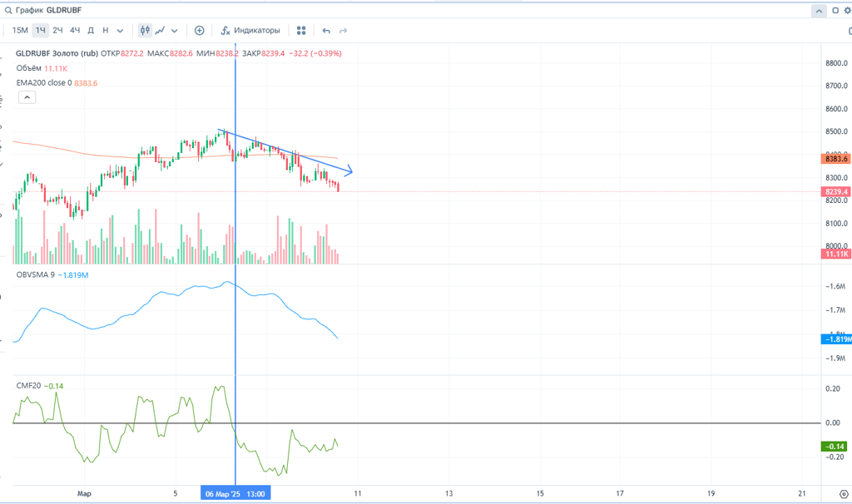Open axis settings hexagon icon at bottom right
Viewport: 852px width, 504px height.
[x=843, y=494]
